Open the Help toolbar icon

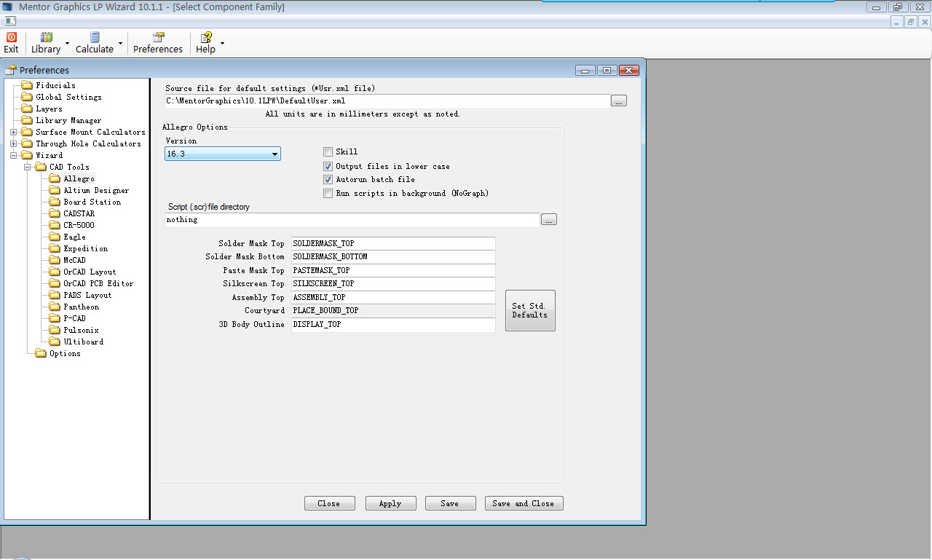click(206, 43)
